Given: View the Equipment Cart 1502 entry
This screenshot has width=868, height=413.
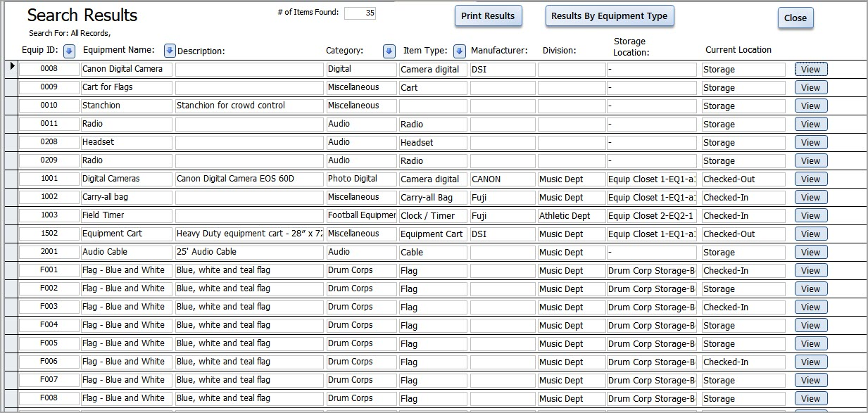Looking at the screenshot, I should coord(810,234).
